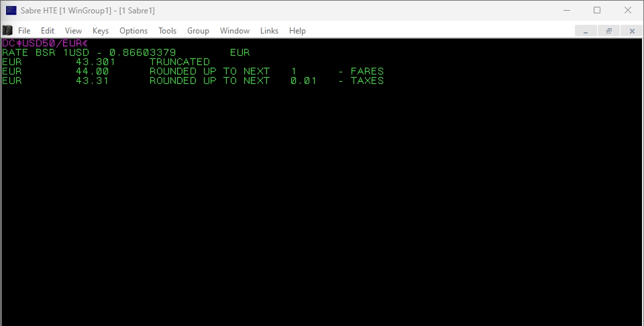This screenshot has height=326, width=644.
Task: Close the Sabre HTE application
Action: click(x=627, y=10)
